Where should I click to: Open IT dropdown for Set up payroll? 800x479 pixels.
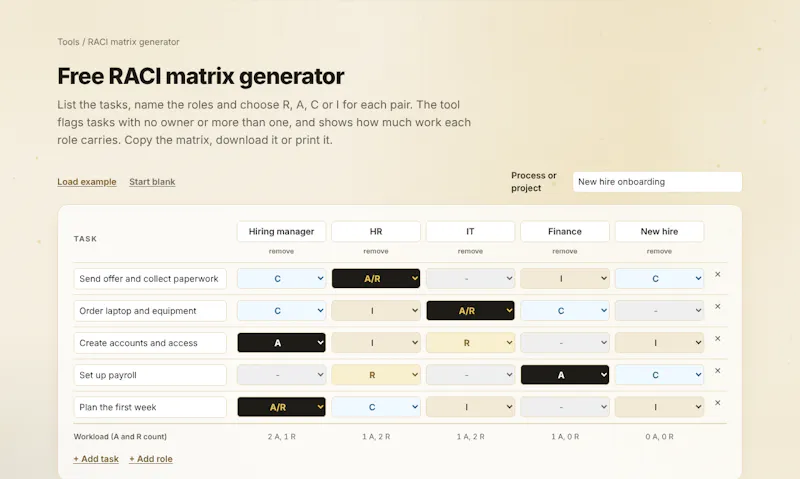[470, 375]
